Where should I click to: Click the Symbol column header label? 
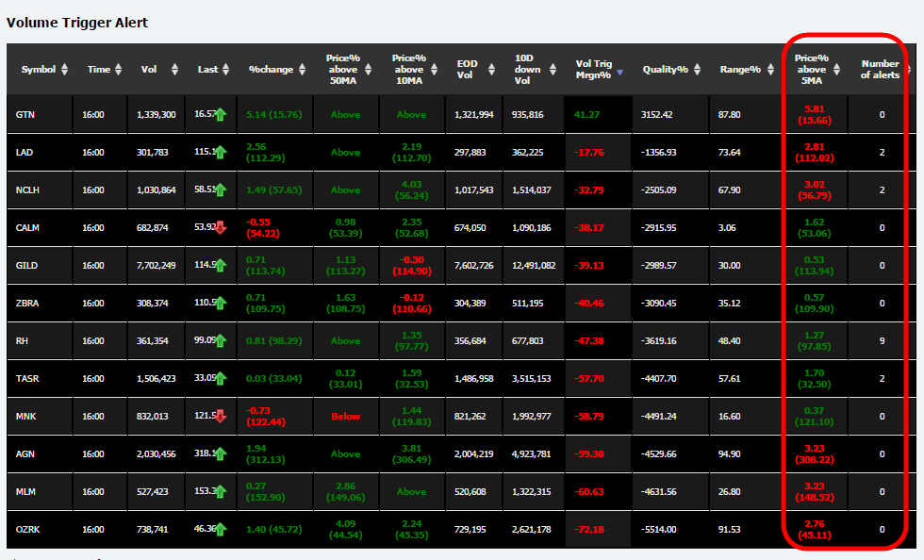pos(39,70)
